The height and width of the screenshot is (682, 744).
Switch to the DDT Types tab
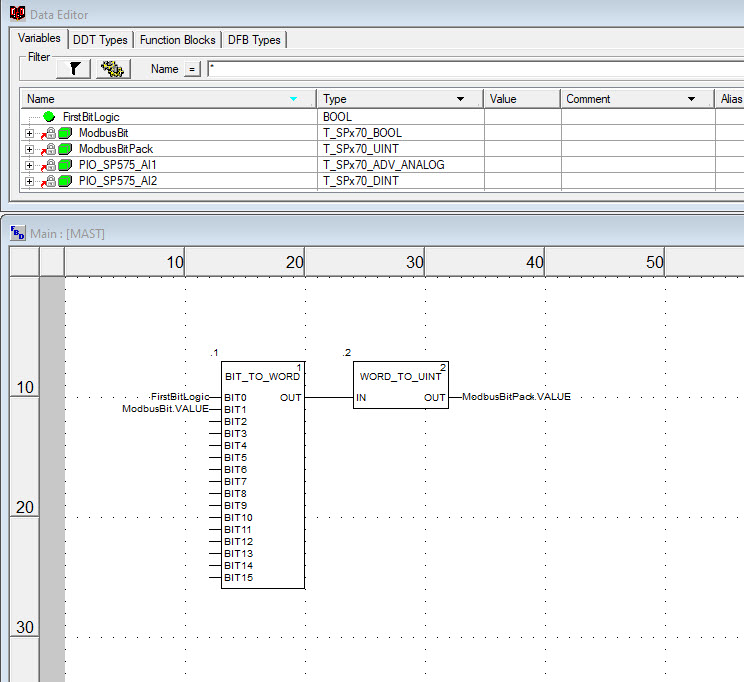pyautogui.click(x=100, y=40)
